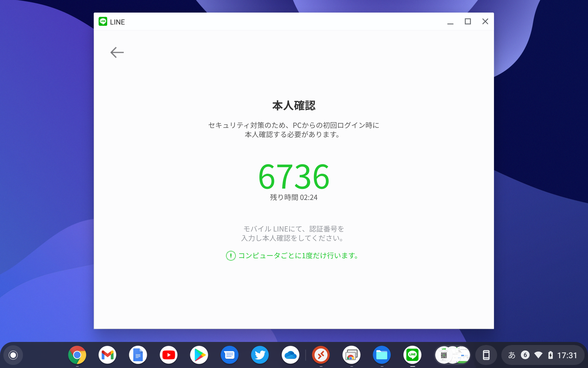The image size is (588, 368).
Task: Launch the Remote Desktop app
Action: [321, 355]
